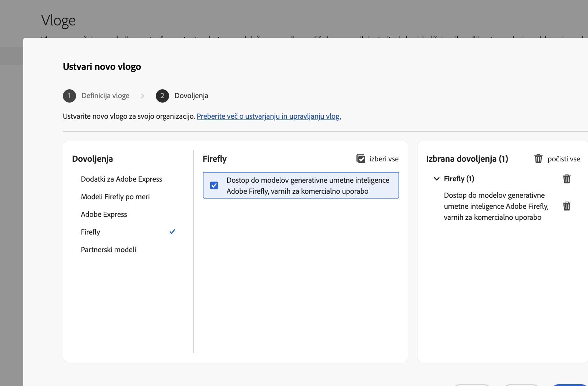Click the numbered circle "2" step indicator
The width and height of the screenshot is (588, 386).
point(162,96)
